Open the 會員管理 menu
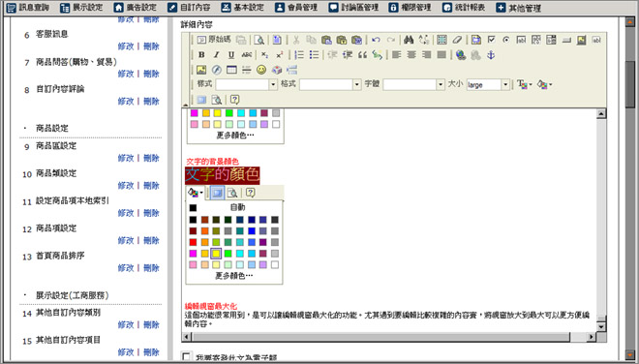Screen dimensions: 639x364 pyautogui.click(x=296, y=8)
